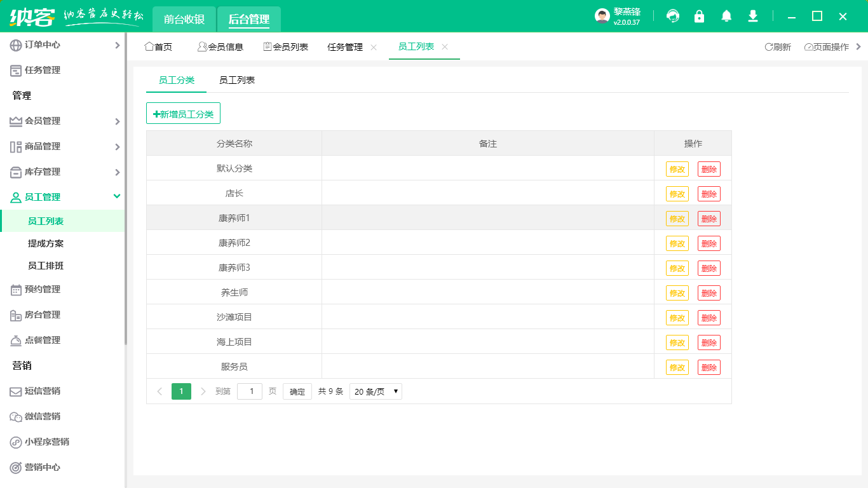Go to previous page arrow

tap(159, 391)
